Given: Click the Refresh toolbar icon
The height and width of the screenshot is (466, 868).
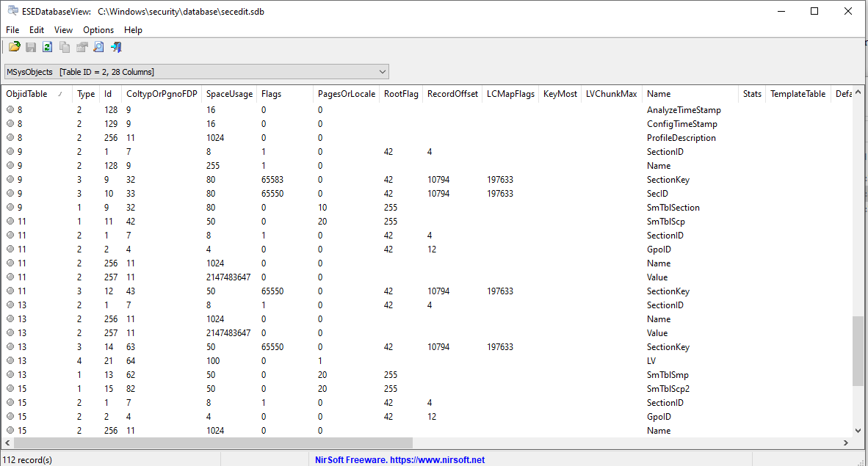Looking at the screenshot, I should (48, 47).
